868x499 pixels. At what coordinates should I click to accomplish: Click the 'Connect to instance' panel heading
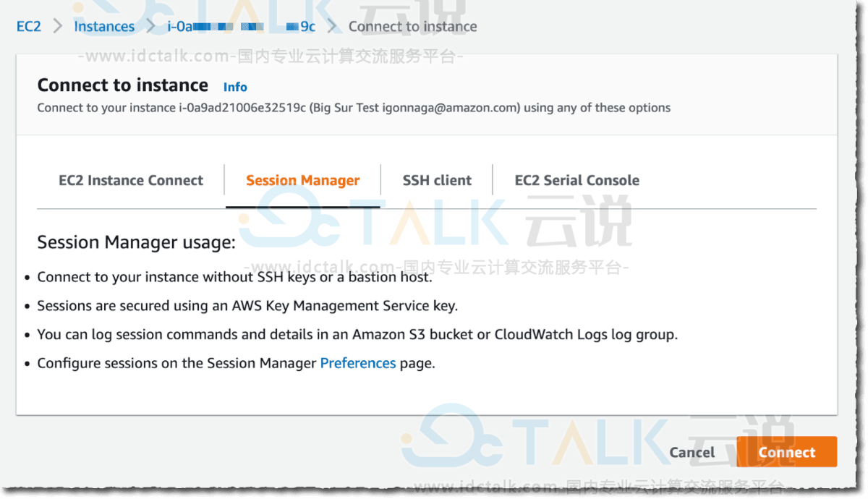tap(123, 85)
